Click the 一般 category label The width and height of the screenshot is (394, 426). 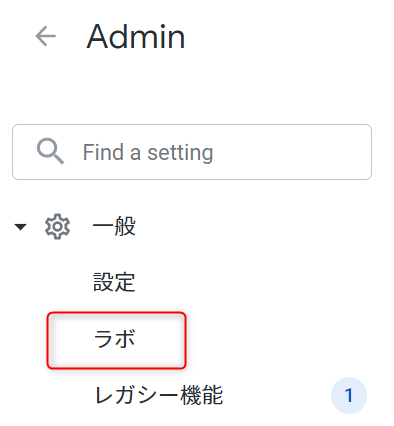tap(114, 226)
